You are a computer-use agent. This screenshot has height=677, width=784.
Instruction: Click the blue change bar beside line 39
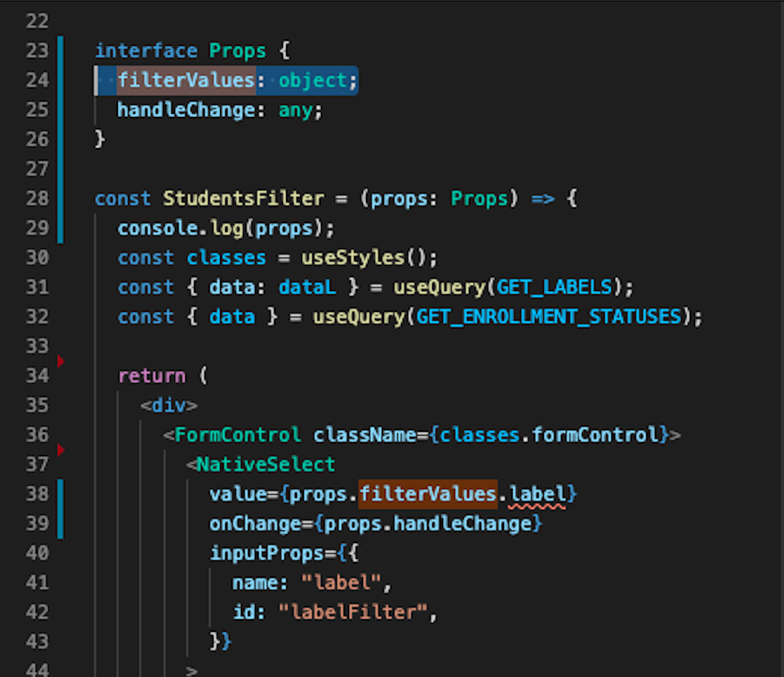[61, 523]
